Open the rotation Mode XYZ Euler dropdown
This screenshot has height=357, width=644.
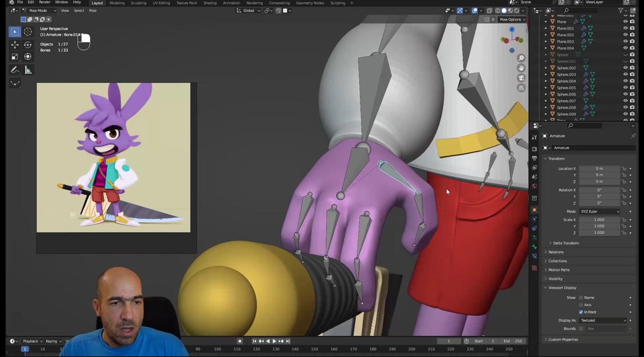(600, 212)
